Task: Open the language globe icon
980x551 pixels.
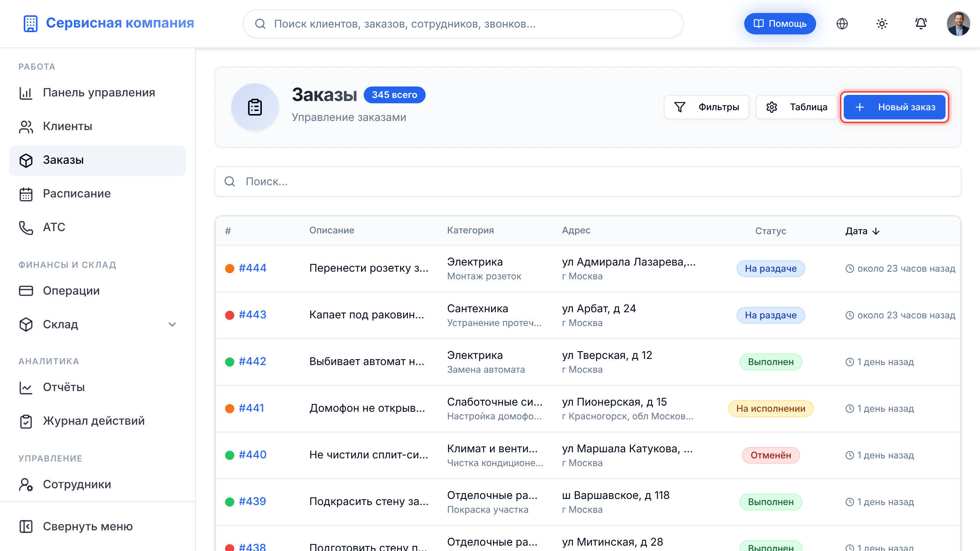Action: pos(842,24)
